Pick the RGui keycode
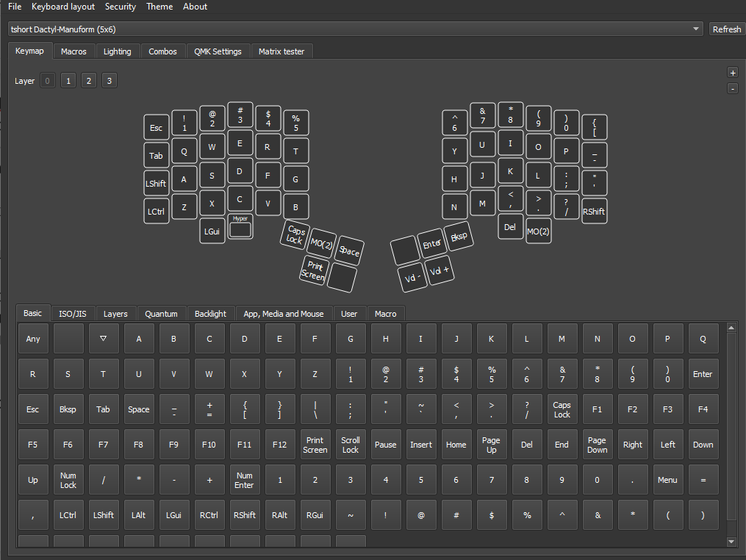 315,514
